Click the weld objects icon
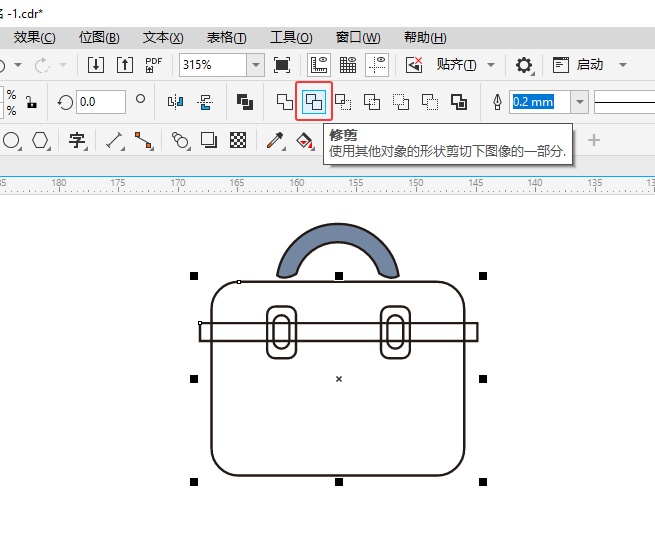The width and height of the screenshot is (655, 538). (x=285, y=102)
